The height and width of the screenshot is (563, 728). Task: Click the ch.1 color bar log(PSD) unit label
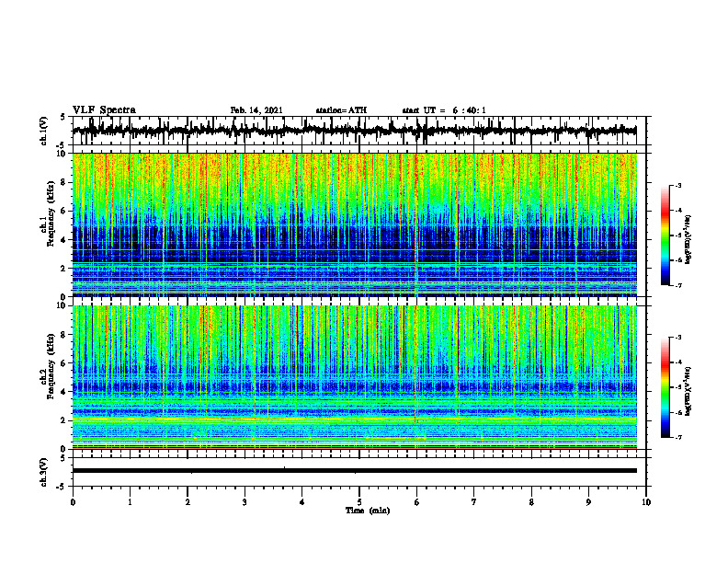pyautogui.click(x=688, y=239)
